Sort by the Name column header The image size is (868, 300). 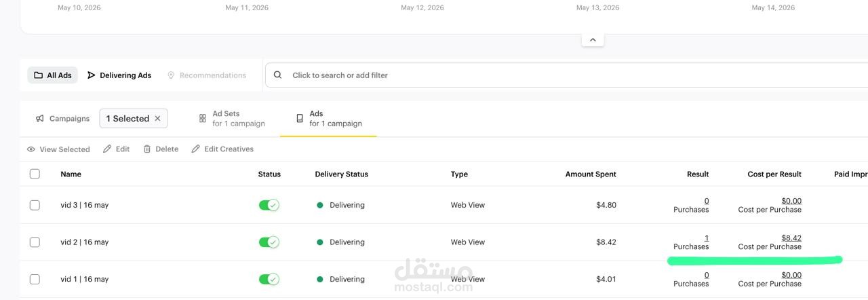click(x=71, y=174)
